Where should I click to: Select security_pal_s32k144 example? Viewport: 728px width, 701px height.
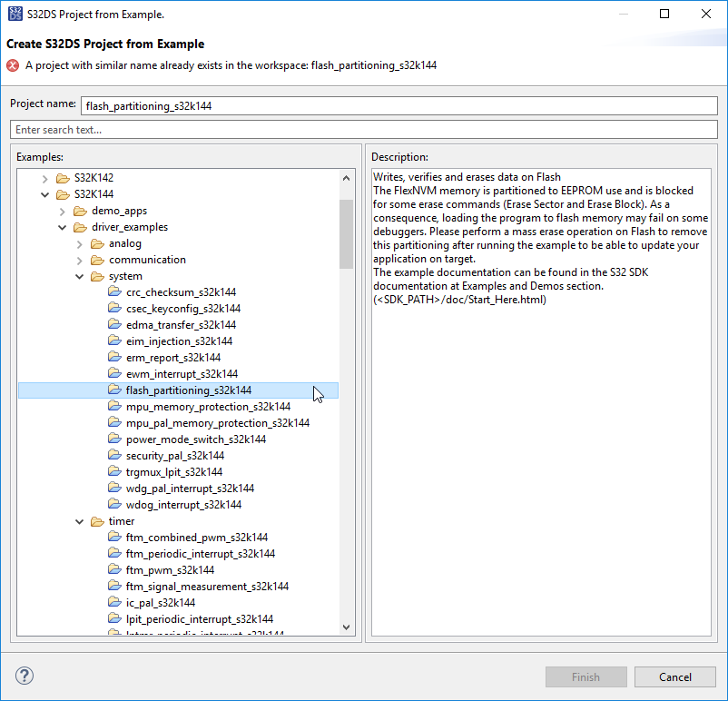pos(175,456)
